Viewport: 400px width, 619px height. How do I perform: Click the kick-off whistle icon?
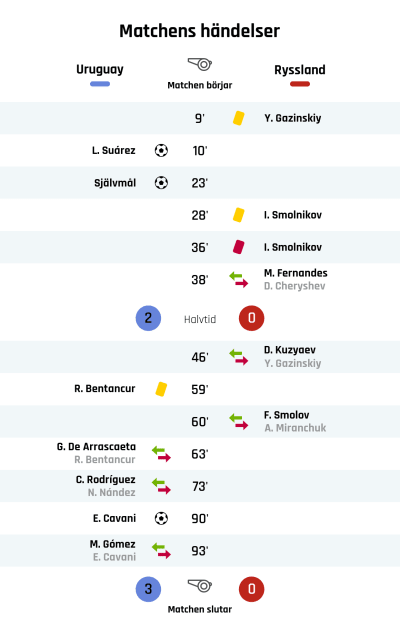point(200,64)
